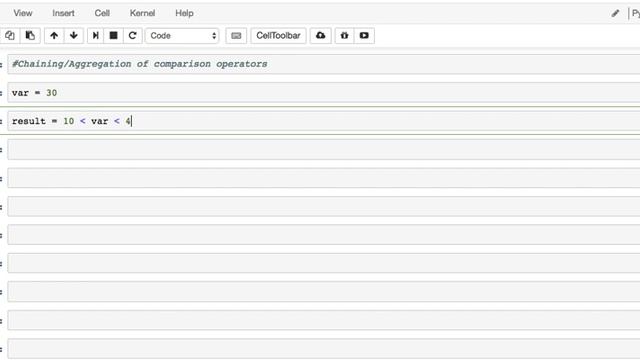Click the number 30 in second cell
Screen dimensions: 640x360
[51, 93]
